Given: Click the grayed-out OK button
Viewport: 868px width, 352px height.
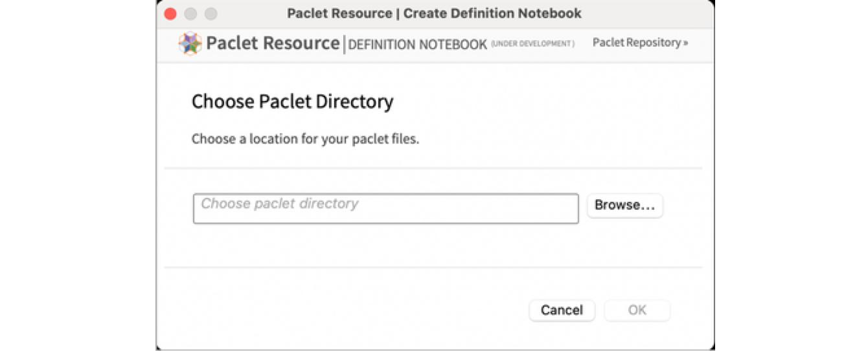Looking at the screenshot, I should point(637,310).
